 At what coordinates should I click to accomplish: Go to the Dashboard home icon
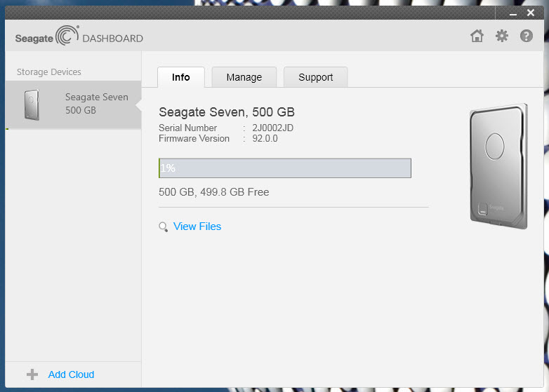pyautogui.click(x=477, y=36)
